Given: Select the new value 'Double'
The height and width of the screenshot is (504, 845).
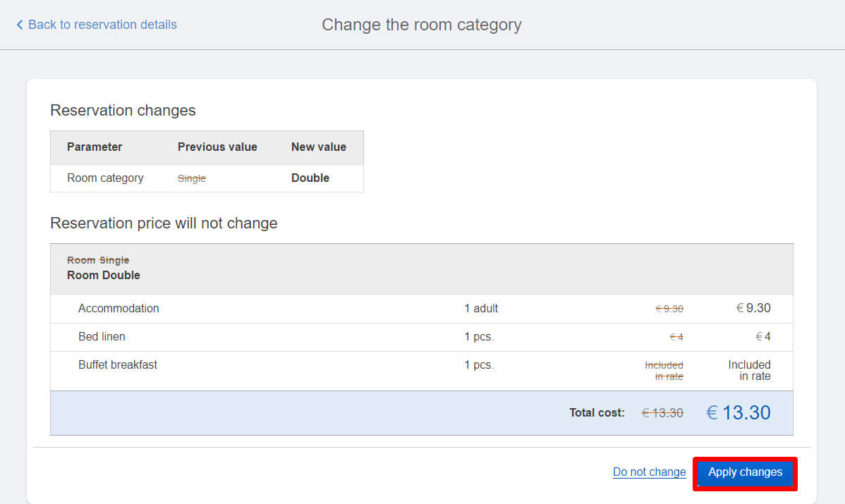Looking at the screenshot, I should tap(310, 178).
